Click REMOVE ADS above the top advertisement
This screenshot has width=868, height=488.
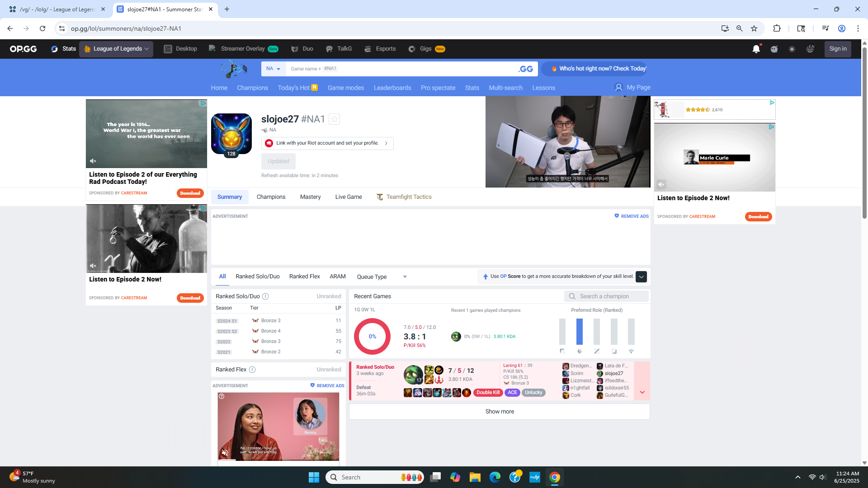(632, 216)
